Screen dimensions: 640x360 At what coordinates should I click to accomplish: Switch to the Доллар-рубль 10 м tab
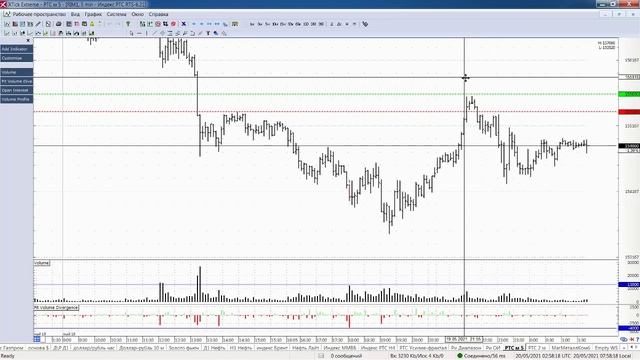(142, 348)
